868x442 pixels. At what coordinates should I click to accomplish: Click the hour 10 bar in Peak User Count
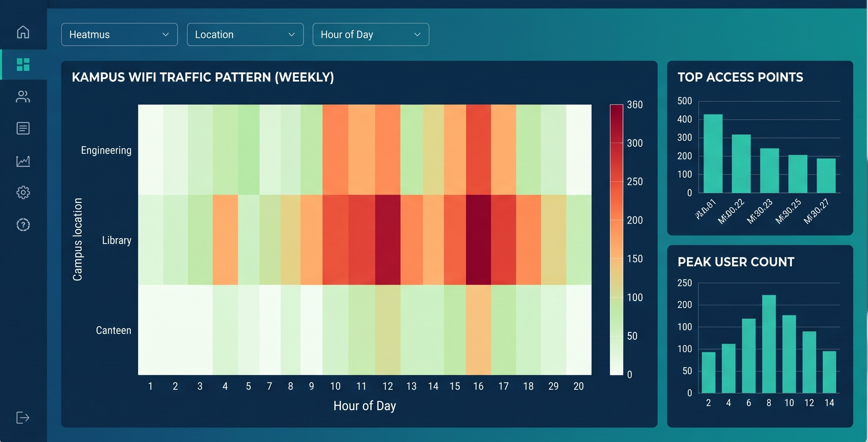(789, 354)
